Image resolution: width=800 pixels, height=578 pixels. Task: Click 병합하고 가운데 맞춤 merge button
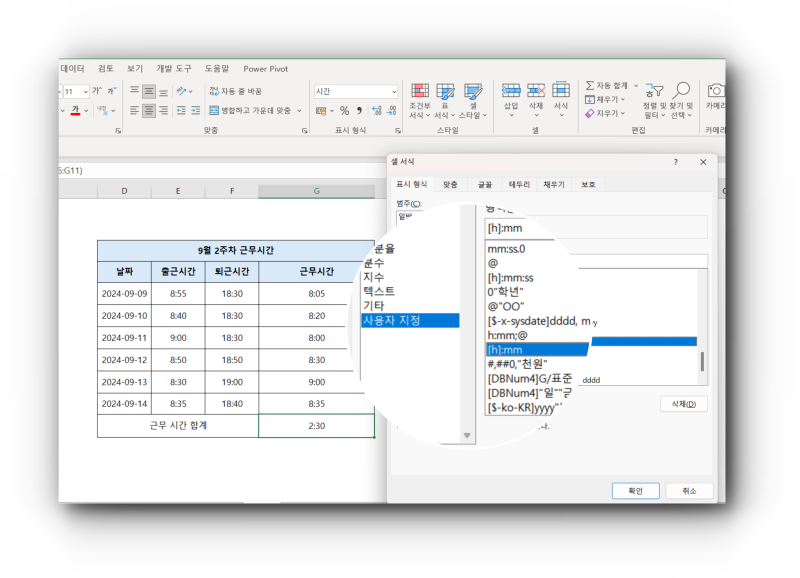[x=250, y=110]
